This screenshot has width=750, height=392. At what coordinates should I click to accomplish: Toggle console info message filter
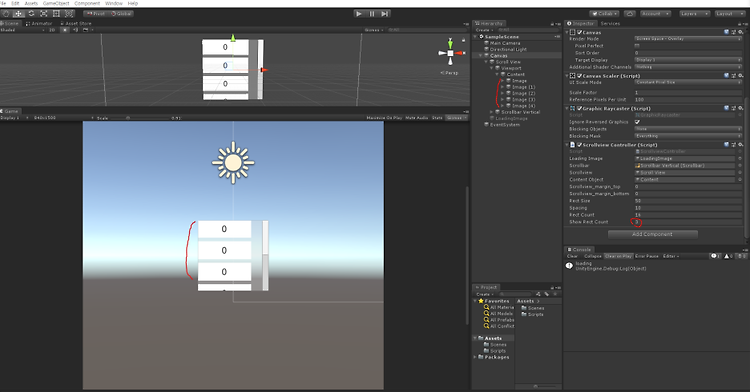coord(716,256)
